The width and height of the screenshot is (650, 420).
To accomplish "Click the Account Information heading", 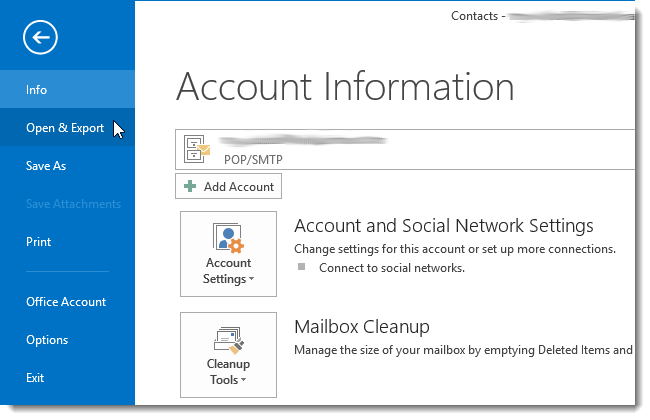I will pos(345,86).
